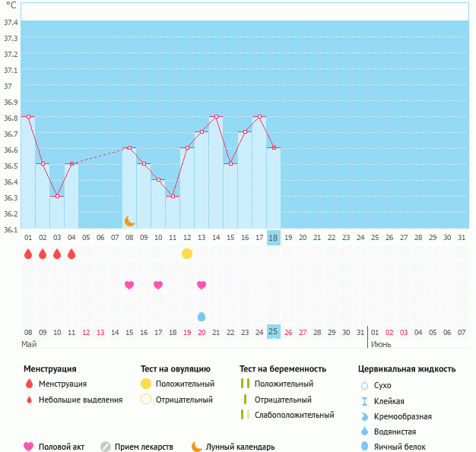Click the menstruation drop icon under day 04
476x452 pixels.
[x=71, y=254]
